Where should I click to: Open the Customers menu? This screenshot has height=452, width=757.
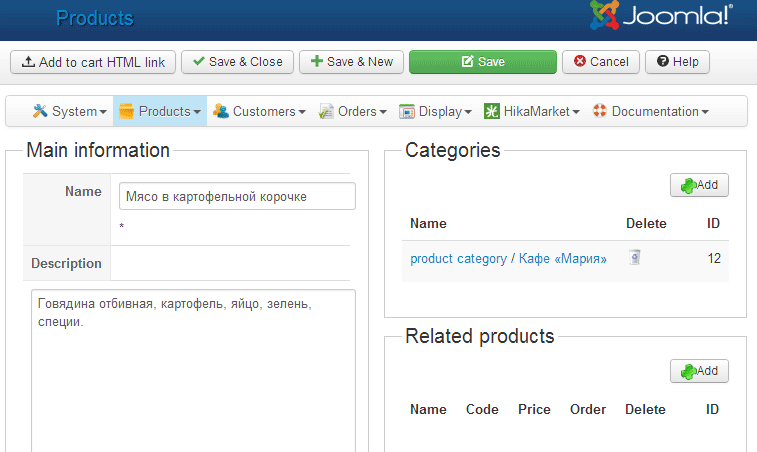[x=260, y=111]
